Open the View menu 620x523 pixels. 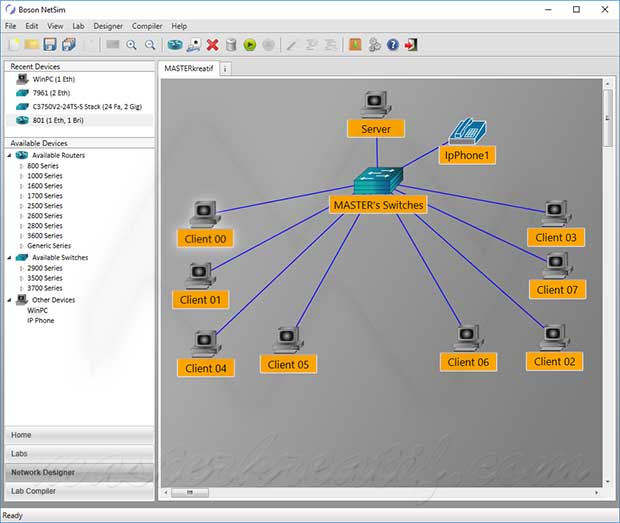[55, 26]
